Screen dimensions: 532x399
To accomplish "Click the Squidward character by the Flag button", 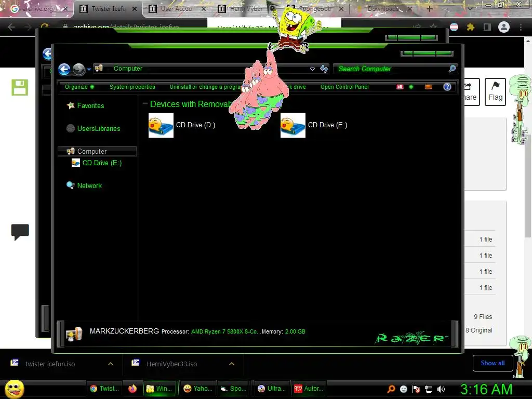I will 520,109.
